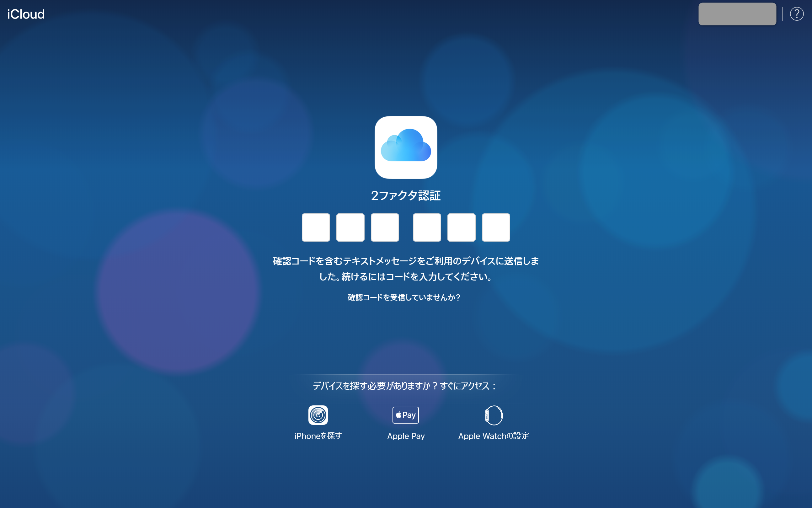Viewport: 812px width, 508px height.
Task: Focus the fifth verification code digit box
Action: (461, 227)
